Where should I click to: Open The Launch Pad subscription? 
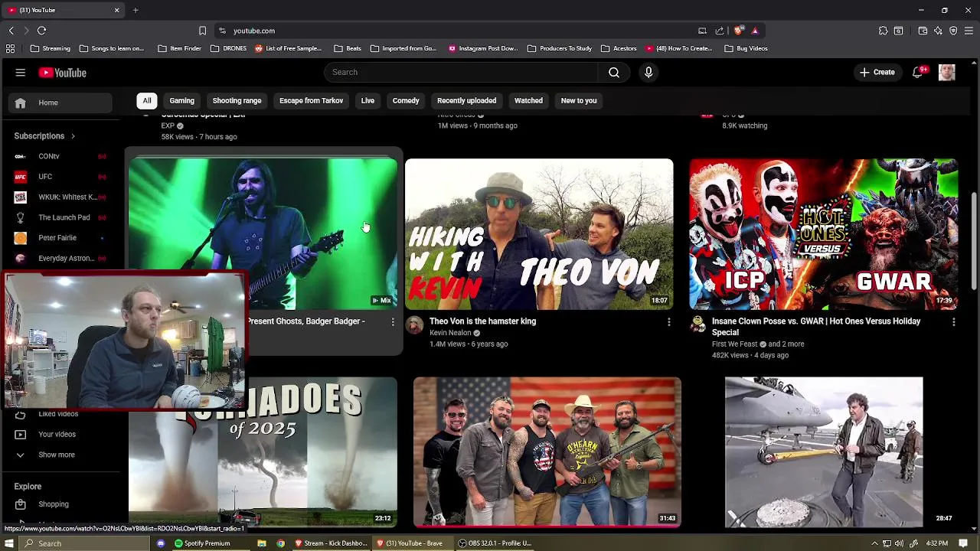point(60,217)
